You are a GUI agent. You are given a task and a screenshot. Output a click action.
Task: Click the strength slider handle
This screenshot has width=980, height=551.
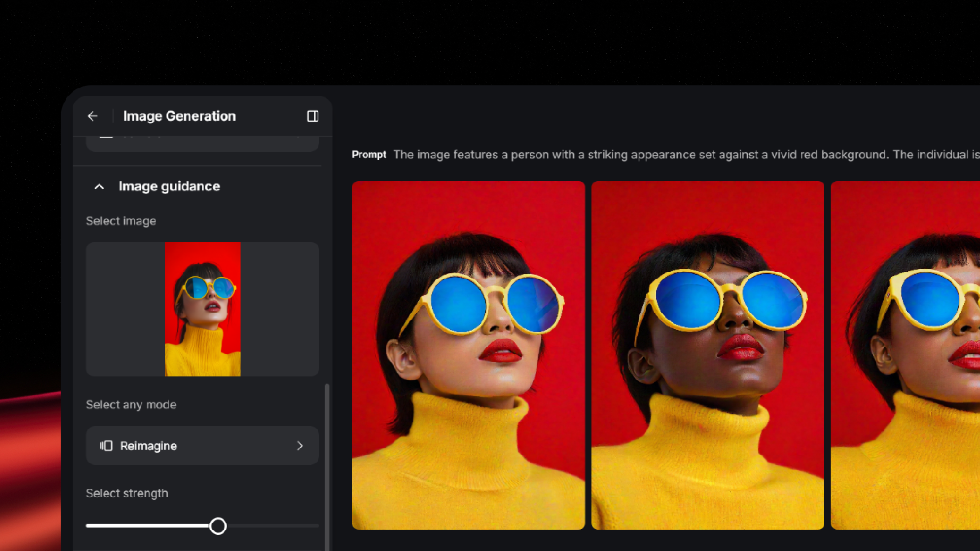218,526
